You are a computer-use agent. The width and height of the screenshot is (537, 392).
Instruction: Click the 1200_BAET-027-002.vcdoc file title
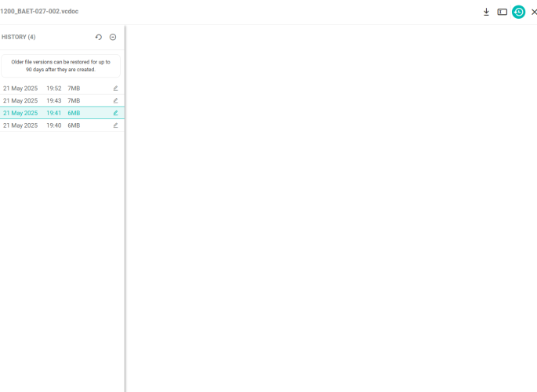[x=39, y=12]
